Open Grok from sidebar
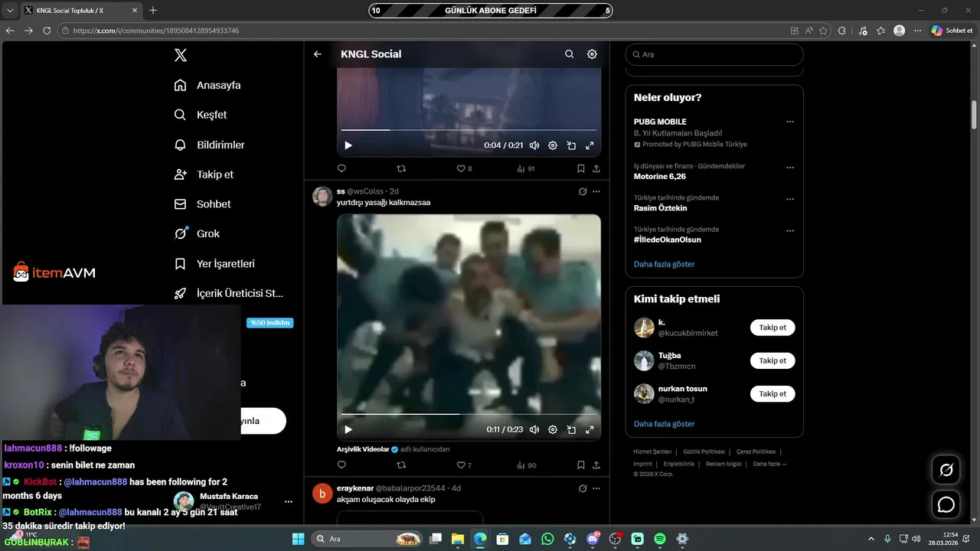The height and width of the screenshot is (551, 980). pyautogui.click(x=197, y=234)
